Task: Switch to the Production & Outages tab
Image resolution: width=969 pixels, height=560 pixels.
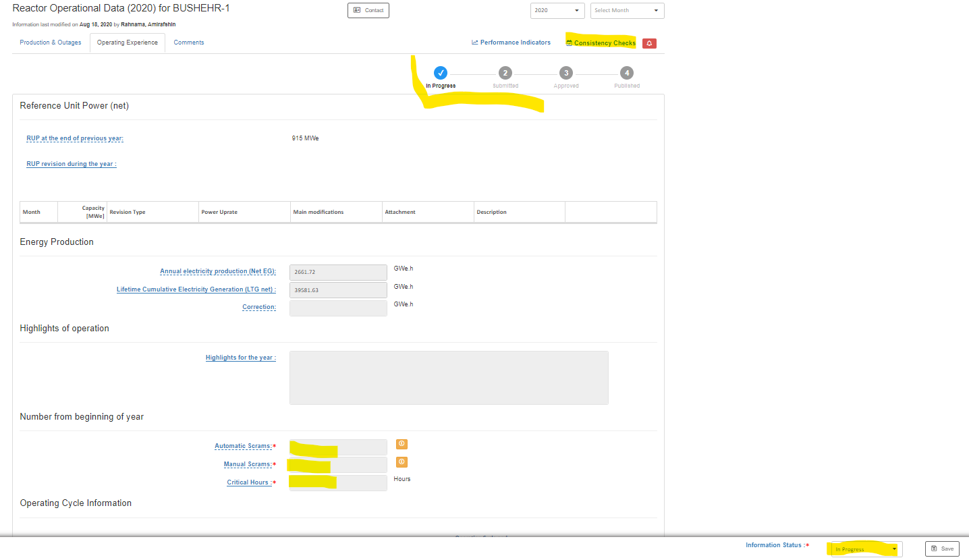Action: [51, 43]
